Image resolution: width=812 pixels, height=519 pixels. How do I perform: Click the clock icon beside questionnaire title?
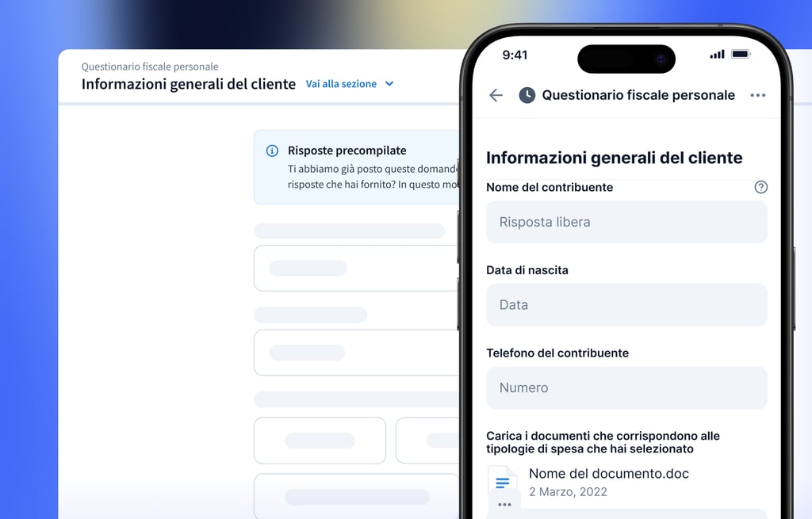point(527,95)
